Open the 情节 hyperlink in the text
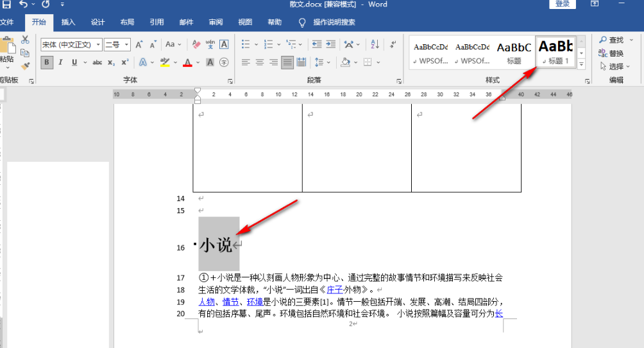This screenshot has width=644, height=348. (x=230, y=302)
